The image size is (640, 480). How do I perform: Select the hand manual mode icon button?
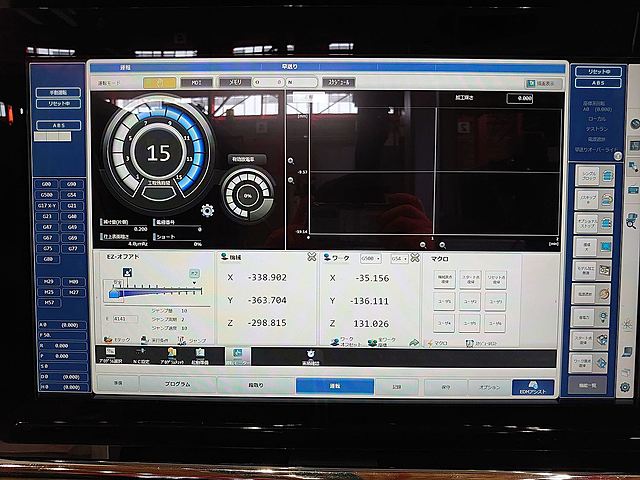[x=160, y=83]
